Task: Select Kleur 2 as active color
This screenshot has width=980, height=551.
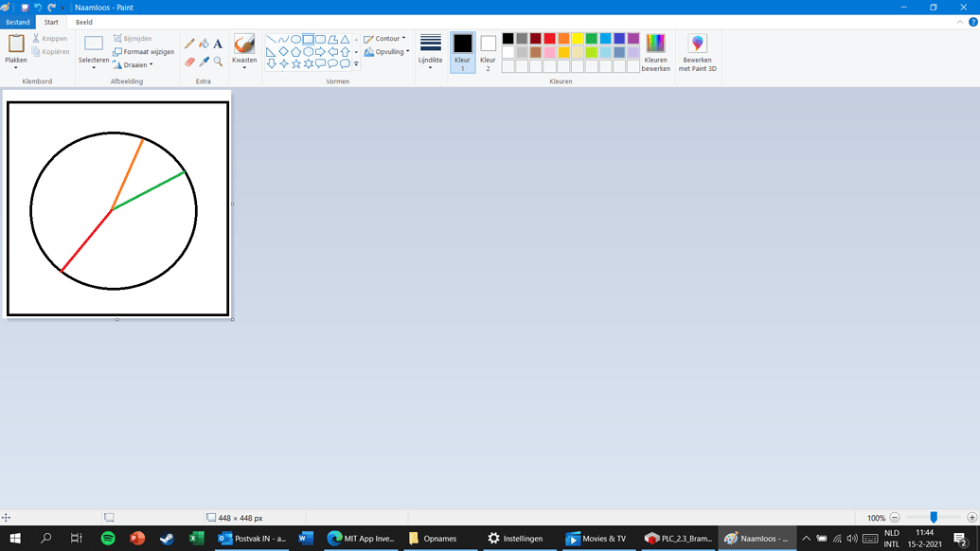Action: click(488, 52)
